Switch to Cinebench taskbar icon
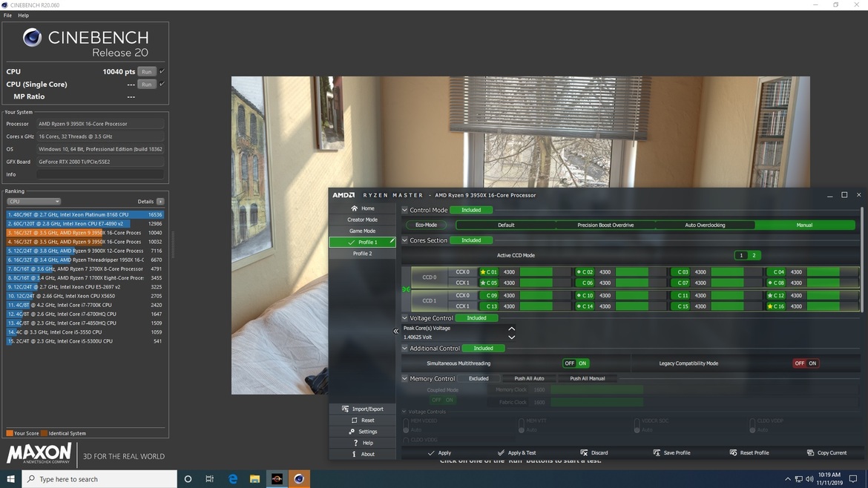The height and width of the screenshot is (488, 868). pos(299,478)
